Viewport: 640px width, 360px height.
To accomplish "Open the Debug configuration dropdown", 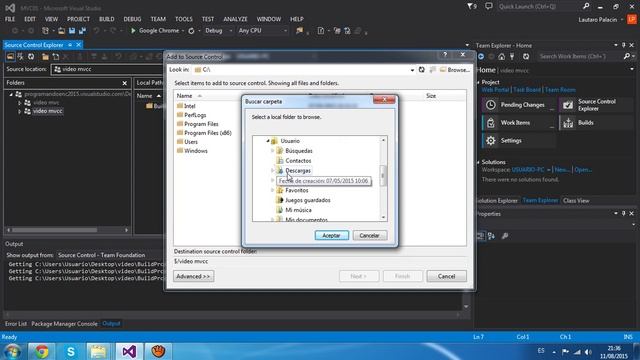I will pyautogui.click(x=231, y=31).
